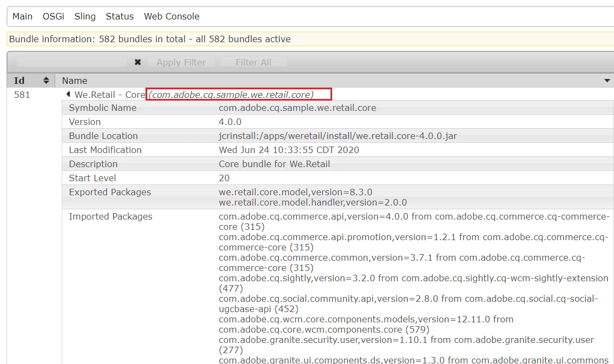Click the Apply Filter button
The height and width of the screenshot is (364, 614).
181,62
